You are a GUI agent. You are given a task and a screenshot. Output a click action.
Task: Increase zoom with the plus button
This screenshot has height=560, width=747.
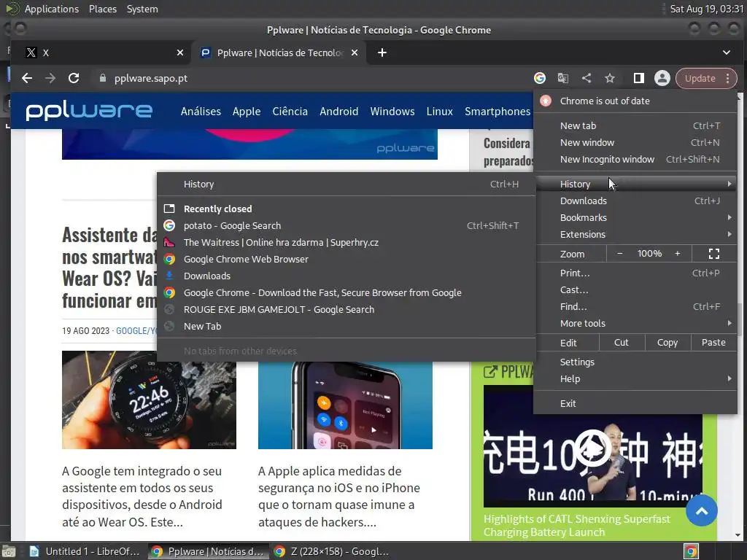[678, 254]
